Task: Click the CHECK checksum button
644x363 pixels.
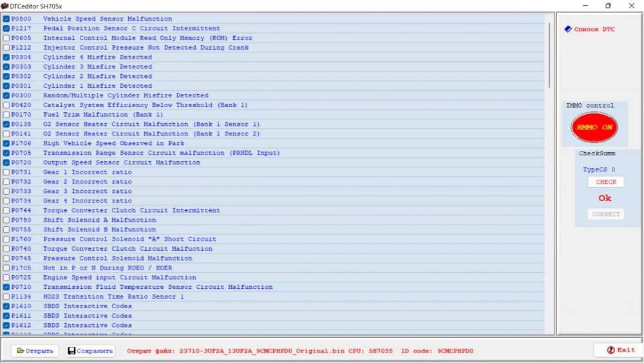Action: (x=606, y=182)
